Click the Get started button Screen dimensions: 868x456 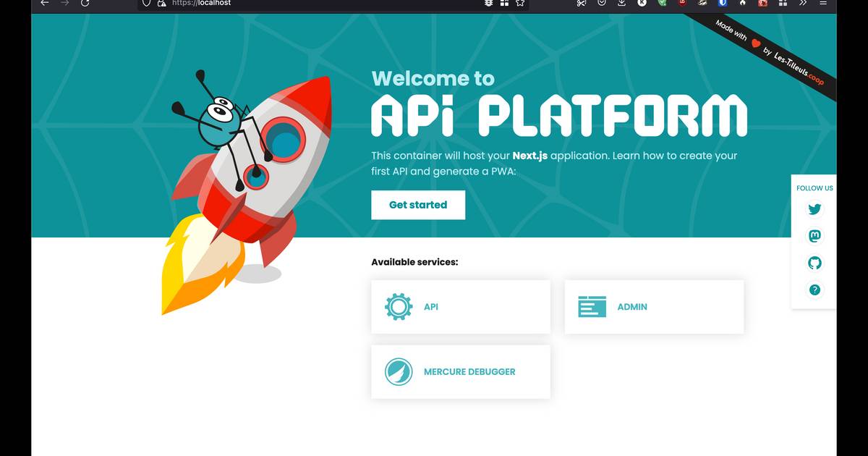[418, 205]
